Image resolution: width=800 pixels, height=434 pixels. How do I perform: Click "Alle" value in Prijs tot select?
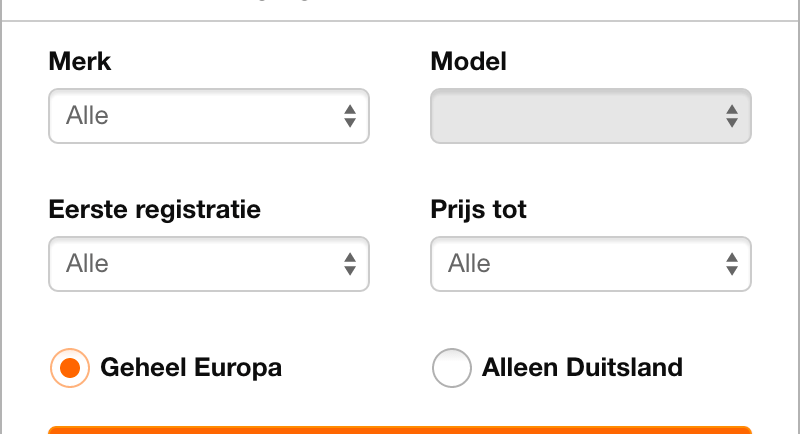(x=470, y=264)
